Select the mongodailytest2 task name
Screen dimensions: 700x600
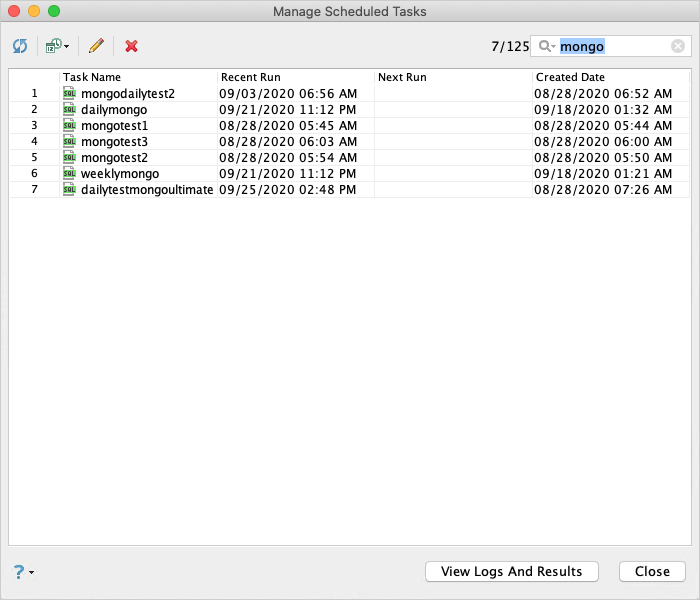[128, 94]
